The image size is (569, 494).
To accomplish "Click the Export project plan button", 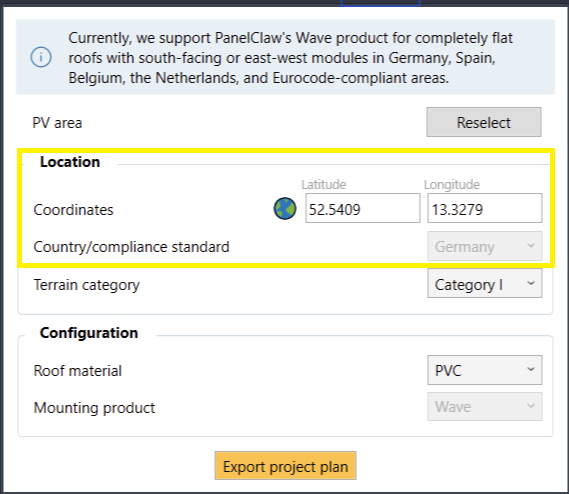I will point(285,466).
